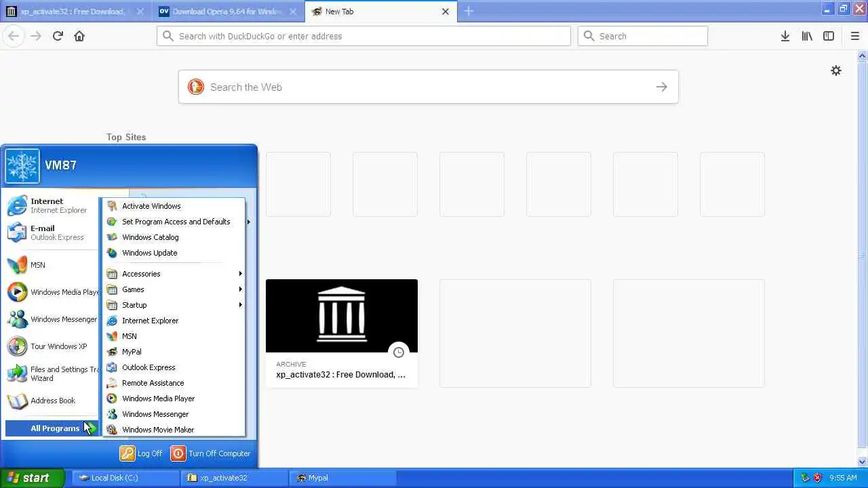Click the Log Off button
Screen dimensions: 868x488
tap(141, 453)
